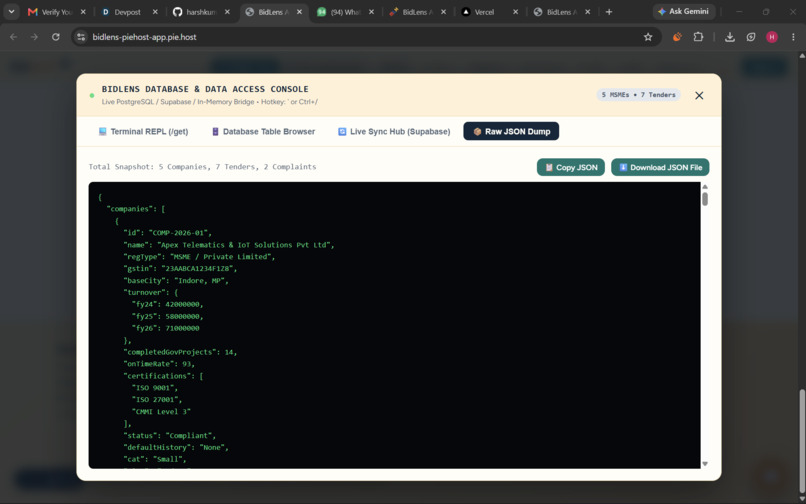View site information icon in address bar
Viewport: 806px width, 504px height.
[81, 37]
